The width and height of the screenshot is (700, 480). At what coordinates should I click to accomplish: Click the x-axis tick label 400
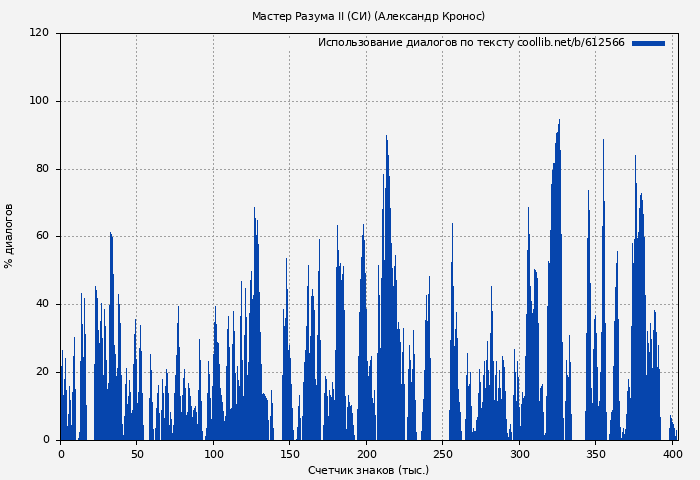[x=672, y=454]
